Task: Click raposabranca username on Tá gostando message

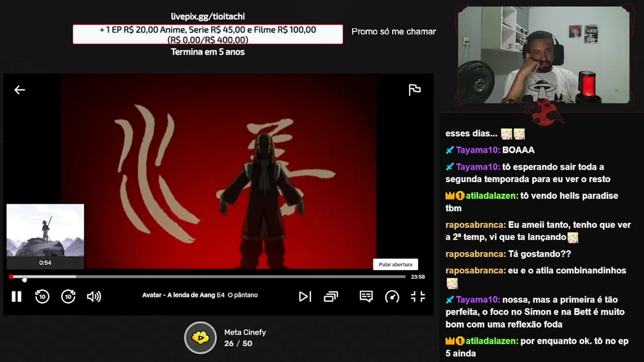Action: point(475,254)
